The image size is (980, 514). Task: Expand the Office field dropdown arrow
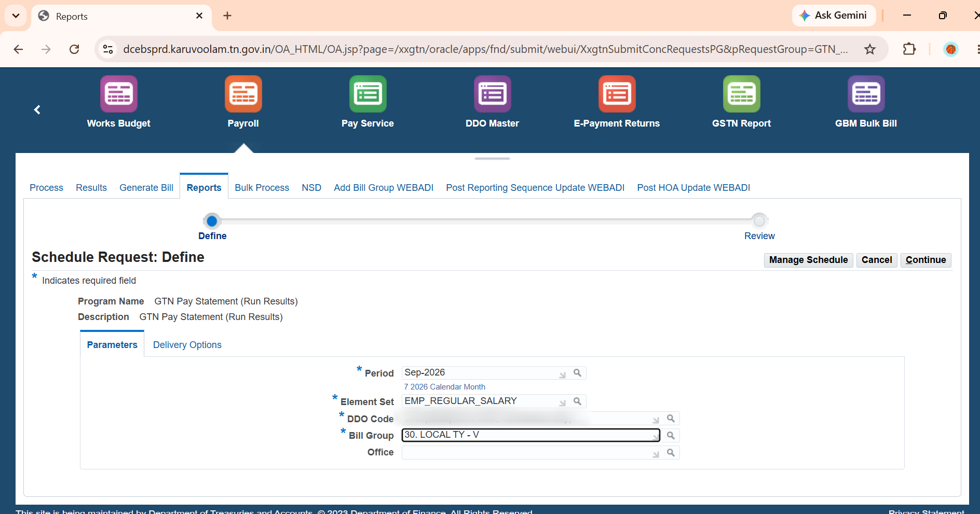tap(656, 454)
